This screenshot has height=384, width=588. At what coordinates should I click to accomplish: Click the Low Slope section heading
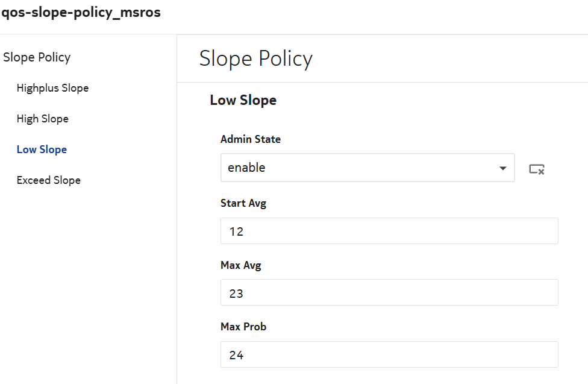click(x=243, y=100)
